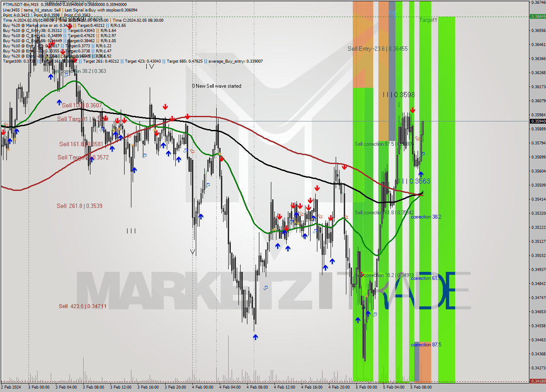Select the '4 Feb 12:00' time axis label
This screenshot has height=392, width=546.
pos(284,387)
